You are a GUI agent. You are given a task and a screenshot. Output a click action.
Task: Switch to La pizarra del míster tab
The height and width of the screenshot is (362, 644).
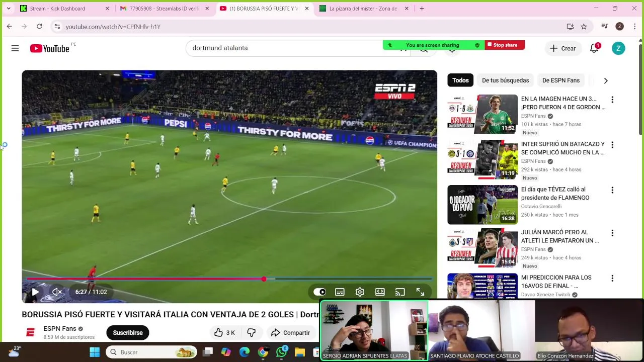pos(363,9)
